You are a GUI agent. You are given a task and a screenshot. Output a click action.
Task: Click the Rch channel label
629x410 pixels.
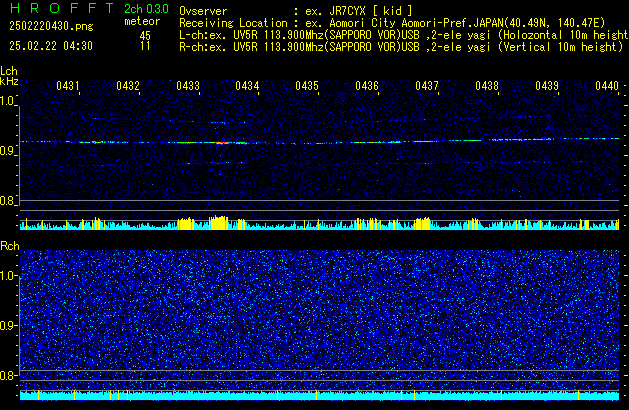10,246
